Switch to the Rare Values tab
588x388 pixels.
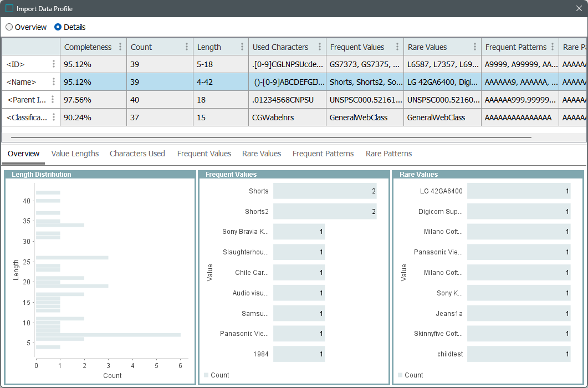[262, 154]
